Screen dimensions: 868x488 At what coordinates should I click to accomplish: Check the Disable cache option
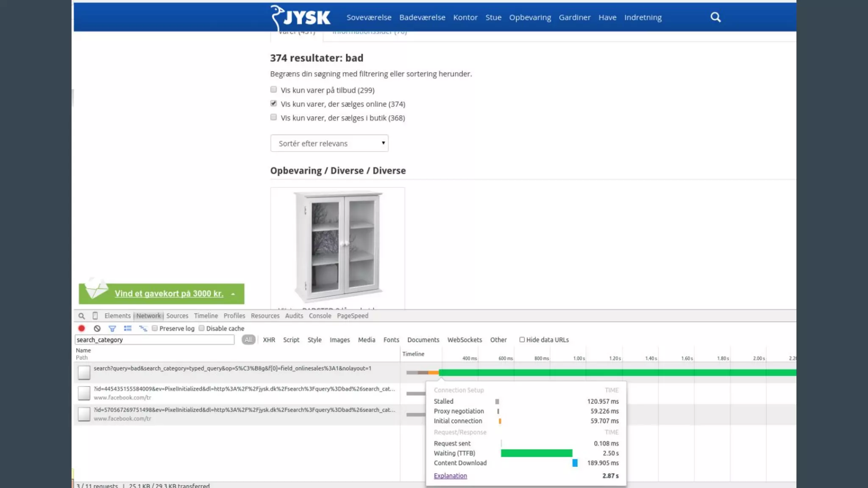coord(202,328)
